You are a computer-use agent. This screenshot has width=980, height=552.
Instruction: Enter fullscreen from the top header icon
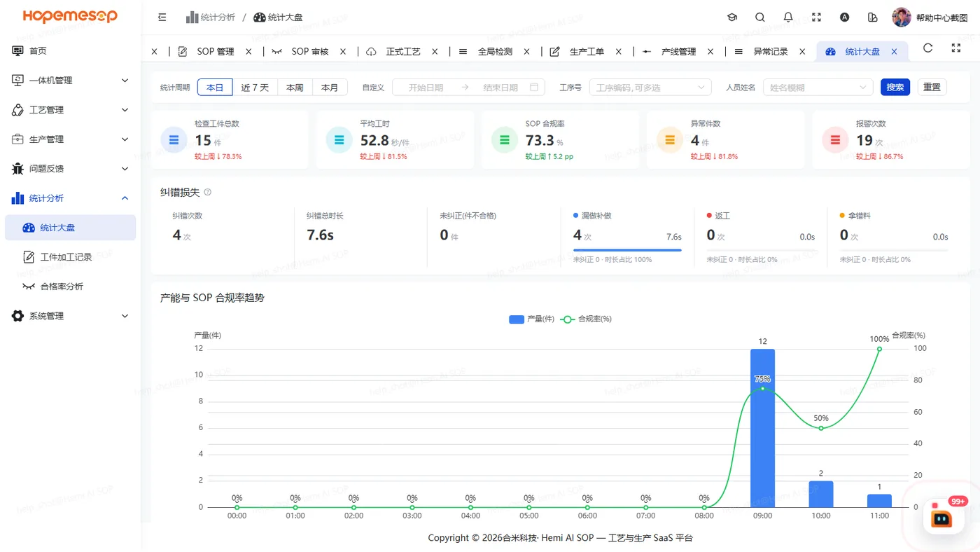tap(816, 18)
